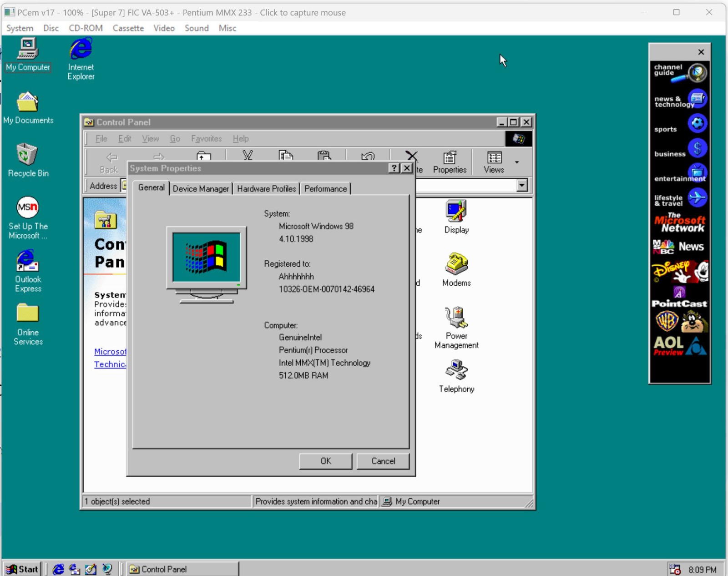Click the Views toolbar button
This screenshot has width=728, height=576.
tap(494, 162)
